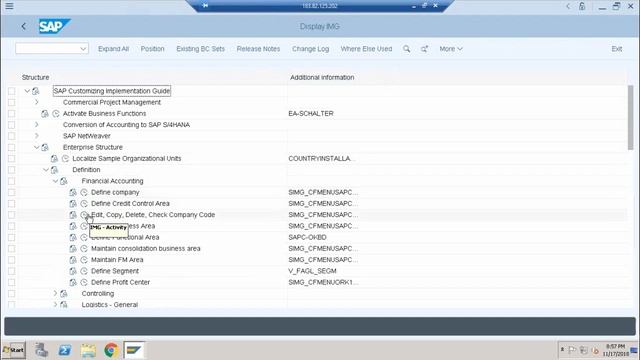Open PowerShell from the taskbar

click(64, 350)
